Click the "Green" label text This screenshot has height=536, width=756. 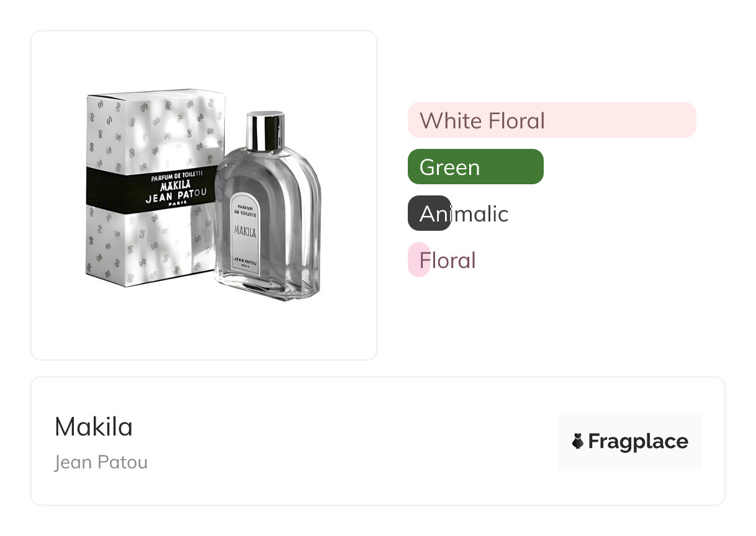[x=449, y=167]
